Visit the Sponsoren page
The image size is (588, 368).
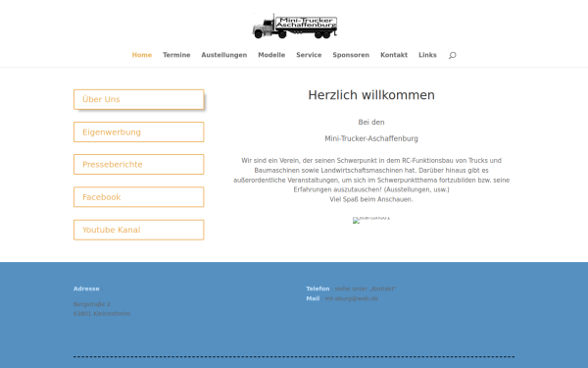tap(351, 55)
